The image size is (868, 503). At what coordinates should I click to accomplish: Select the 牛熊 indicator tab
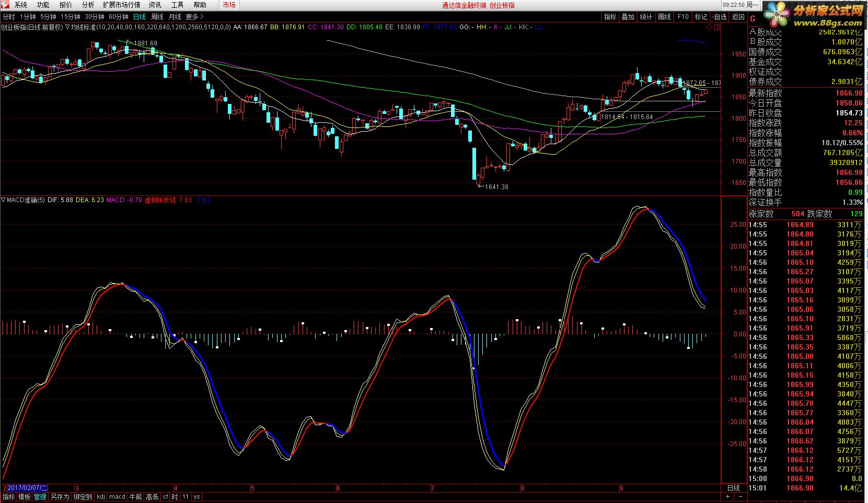point(135,497)
